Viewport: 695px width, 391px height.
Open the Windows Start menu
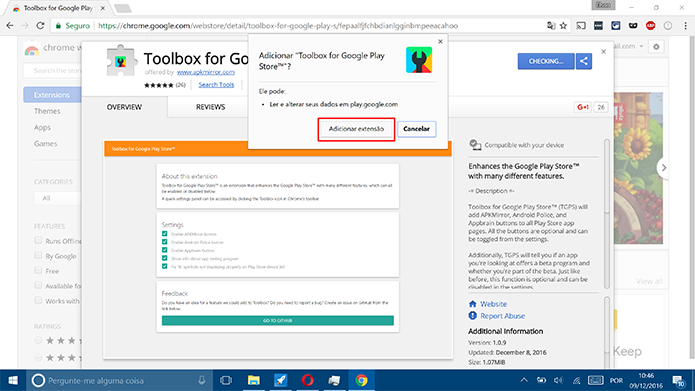[x=13, y=380]
